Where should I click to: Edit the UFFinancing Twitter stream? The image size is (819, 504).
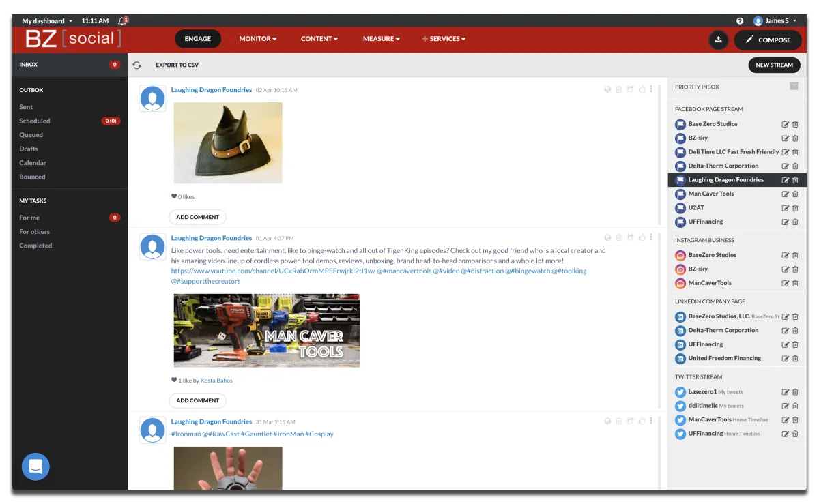point(785,434)
